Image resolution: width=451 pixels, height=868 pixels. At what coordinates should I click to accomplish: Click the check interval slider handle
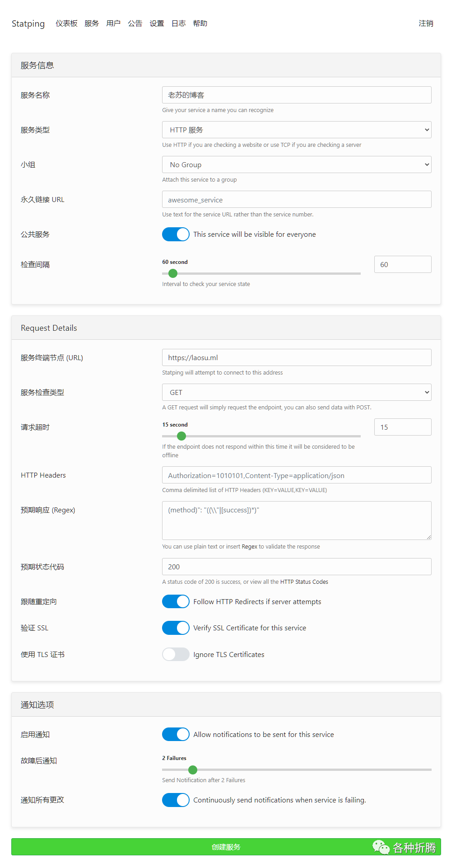coord(172,273)
